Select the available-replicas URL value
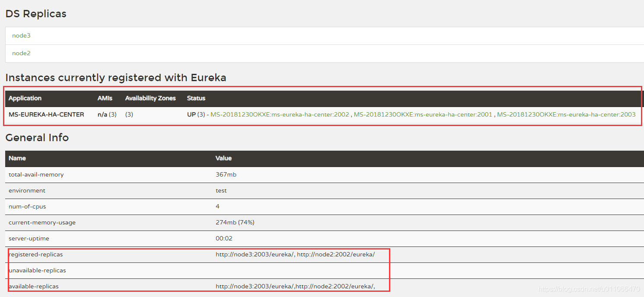This screenshot has width=644, height=297. 295,286
